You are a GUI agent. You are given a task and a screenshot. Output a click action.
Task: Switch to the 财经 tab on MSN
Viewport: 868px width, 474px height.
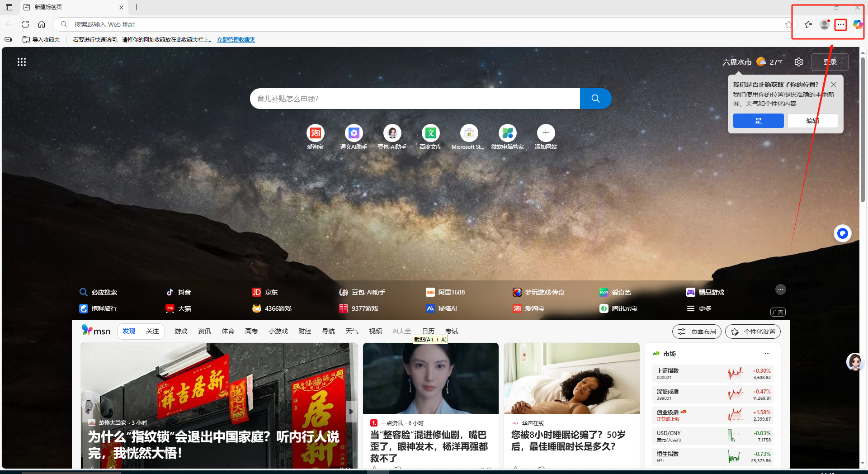[305, 331]
